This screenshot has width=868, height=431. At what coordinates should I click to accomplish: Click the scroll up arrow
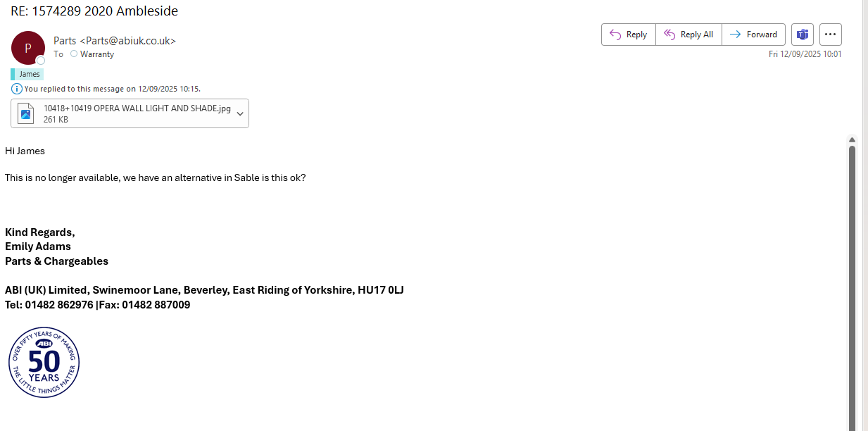pos(852,140)
